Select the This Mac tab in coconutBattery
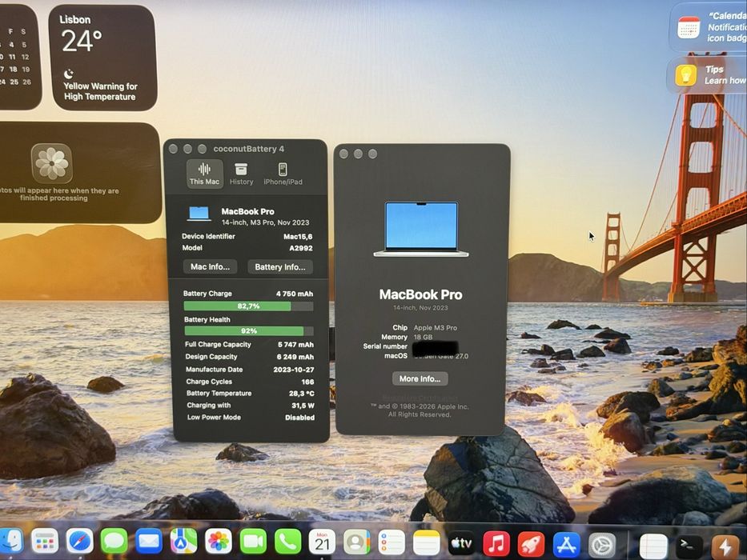Screen dimensions: 747x560 [204, 174]
